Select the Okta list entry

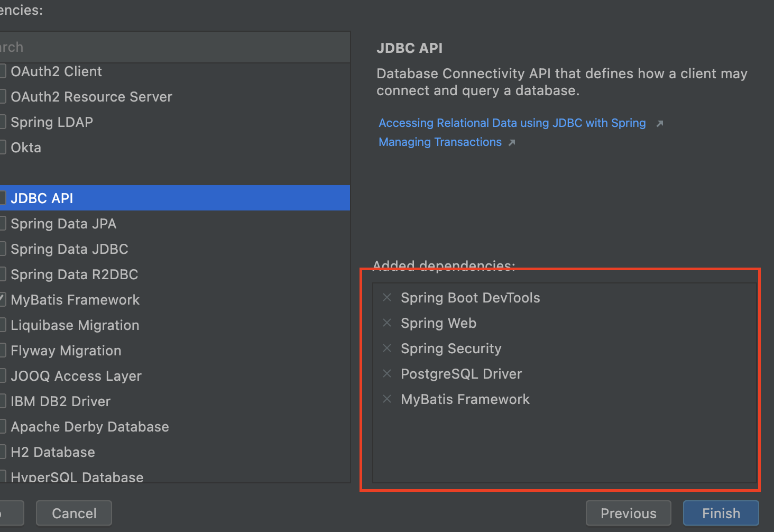[174, 148]
